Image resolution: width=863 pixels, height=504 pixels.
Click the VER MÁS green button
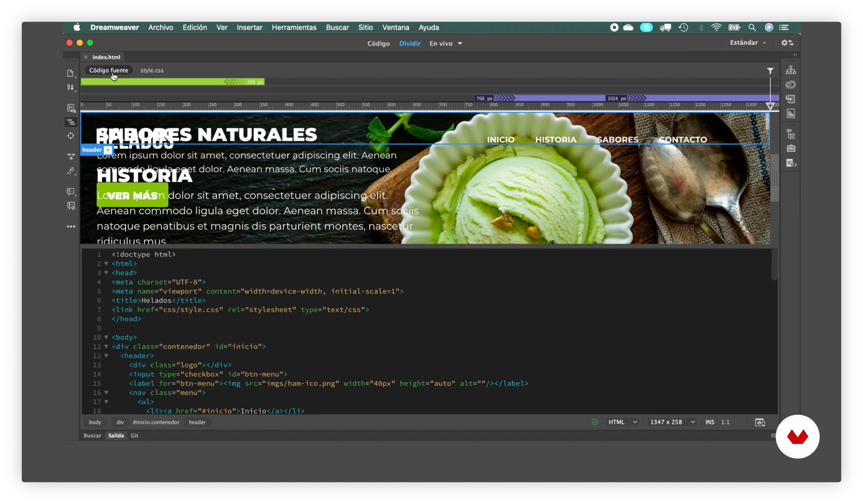click(132, 195)
